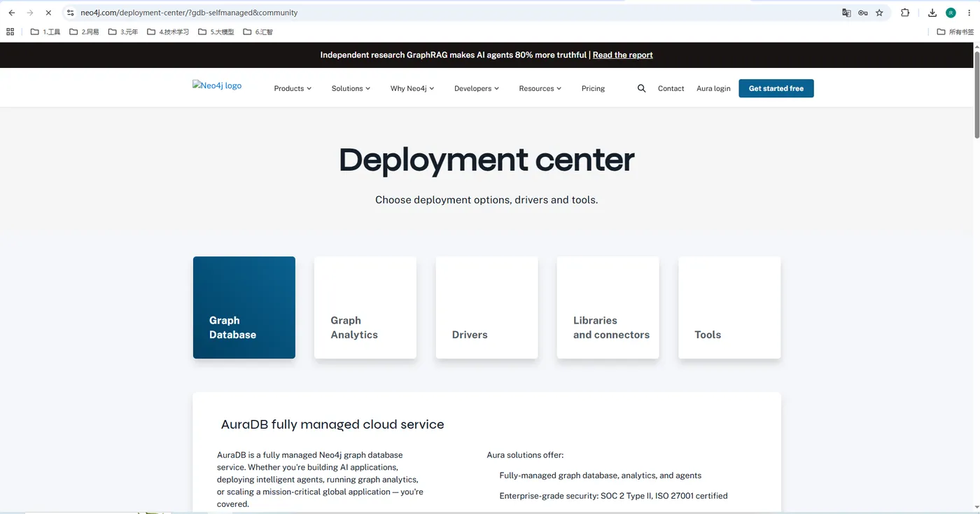Open the apps grid in bookmarks bar
Image resolution: width=980 pixels, height=514 pixels.
10,32
